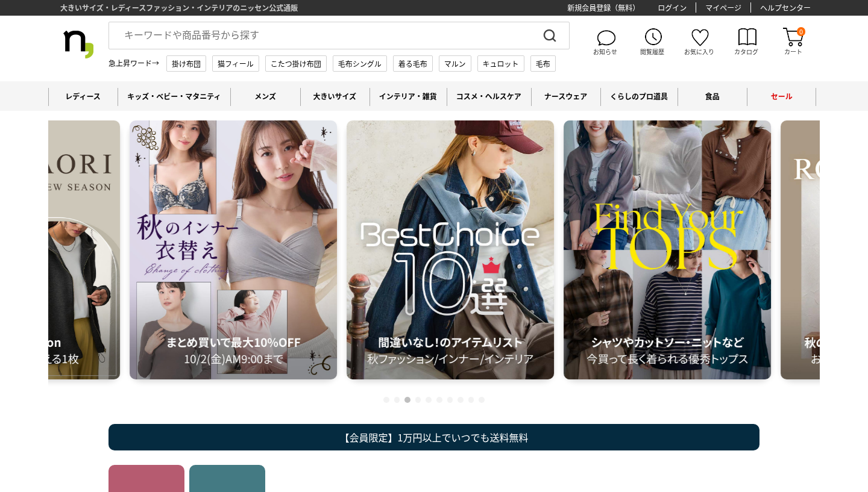This screenshot has height=492, width=868.
Task: Open the ナースウェア category menu
Action: tap(565, 96)
